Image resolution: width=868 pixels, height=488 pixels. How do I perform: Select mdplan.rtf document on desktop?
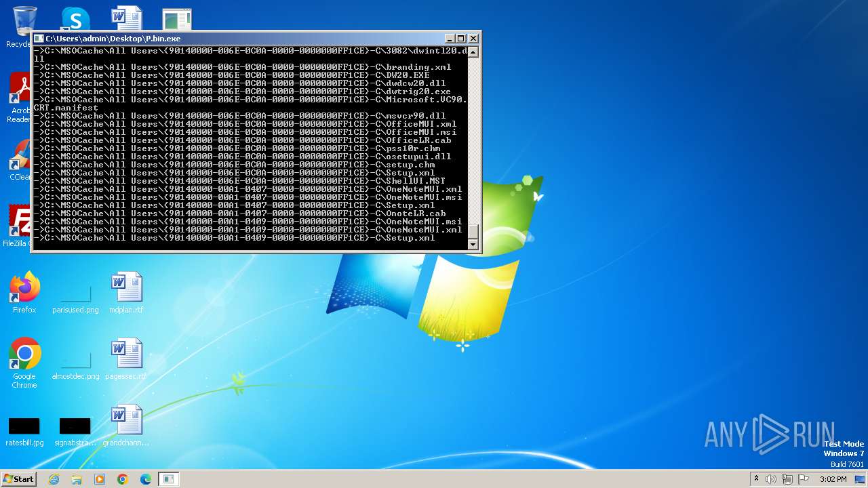[126, 292]
